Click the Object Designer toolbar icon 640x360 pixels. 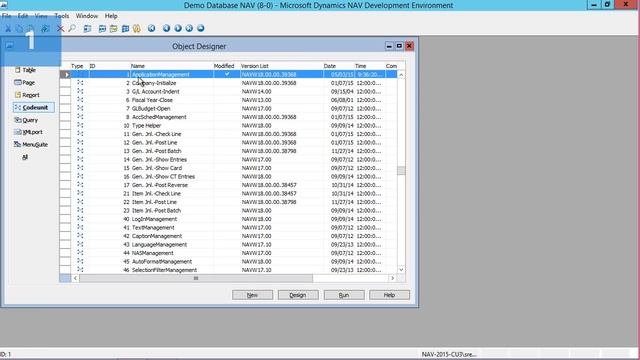(87, 29)
